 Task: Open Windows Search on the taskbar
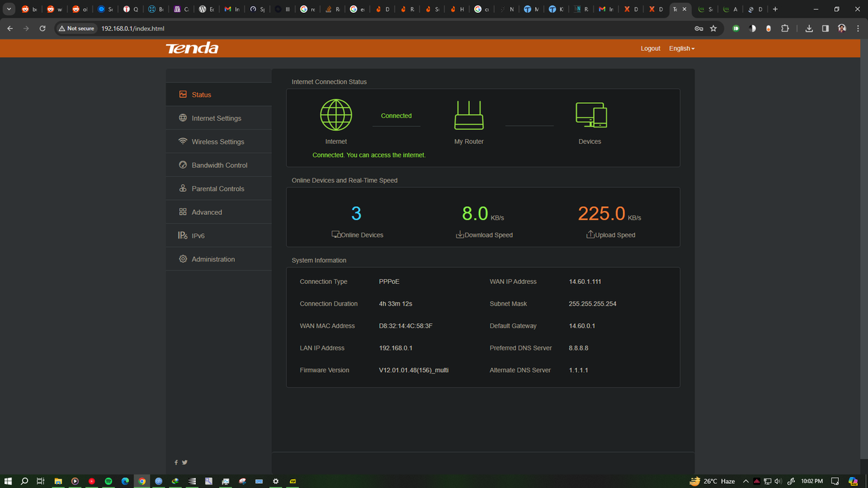point(24,481)
